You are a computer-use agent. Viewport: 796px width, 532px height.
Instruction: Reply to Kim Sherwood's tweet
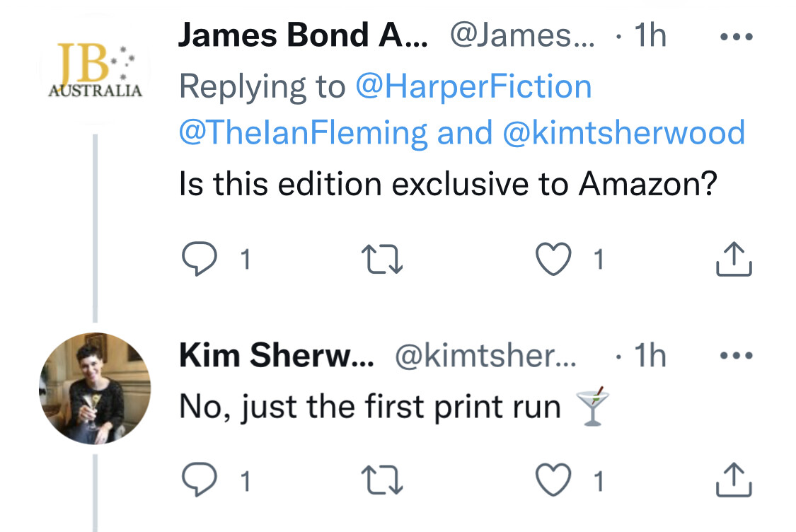(200, 481)
